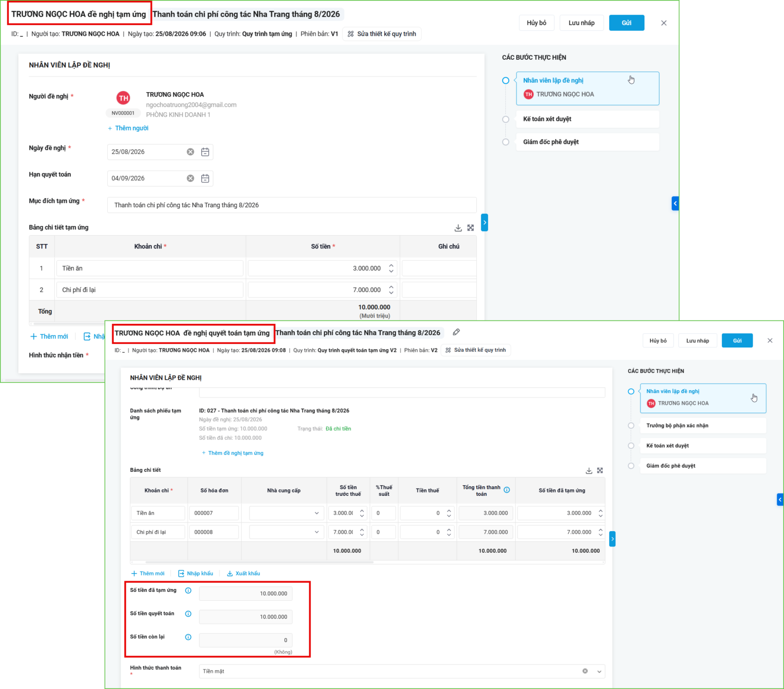Close the advance request form
The image size is (784, 689).
coord(664,23)
